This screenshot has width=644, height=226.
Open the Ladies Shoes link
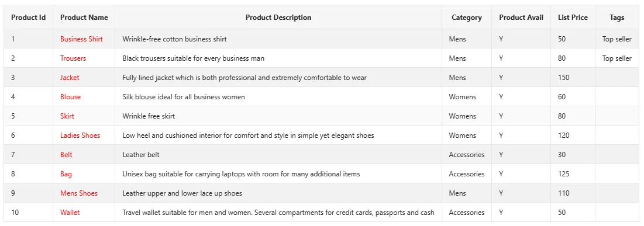pyautogui.click(x=80, y=135)
